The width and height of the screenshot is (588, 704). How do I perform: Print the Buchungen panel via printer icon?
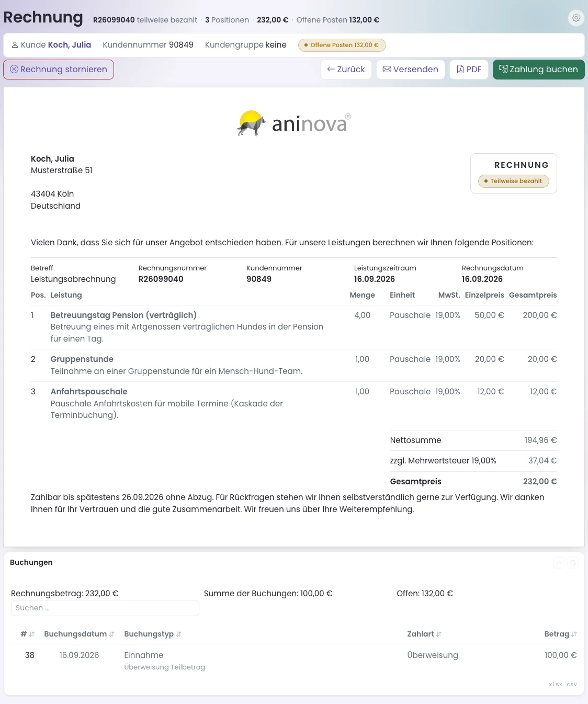(x=573, y=563)
